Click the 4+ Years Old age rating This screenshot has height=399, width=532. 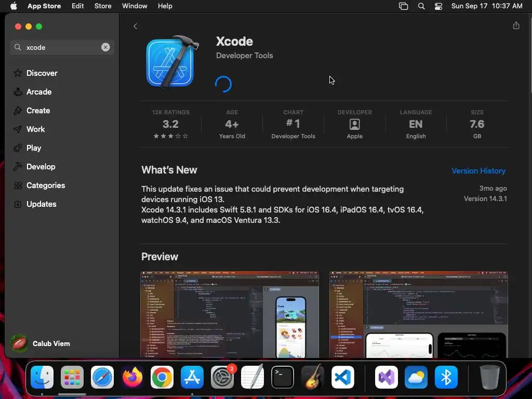tap(232, 124)
